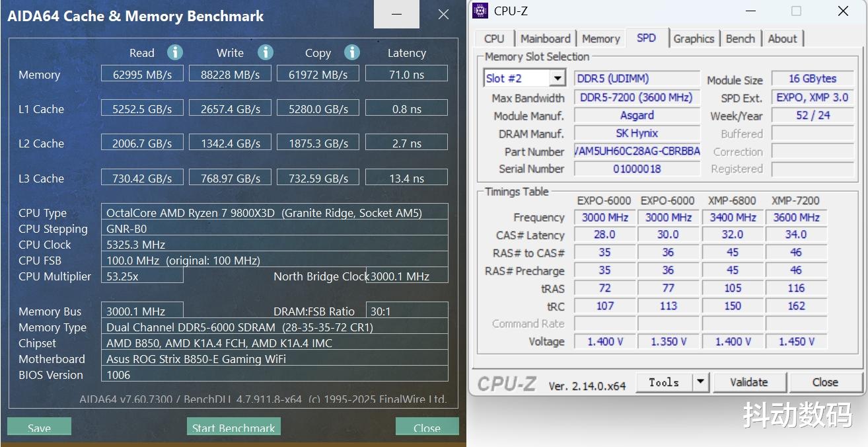Click L1 Cache Write value 2657.4 GB/s
This screenshot has height=447, width=868.
(x=230, y=108)
